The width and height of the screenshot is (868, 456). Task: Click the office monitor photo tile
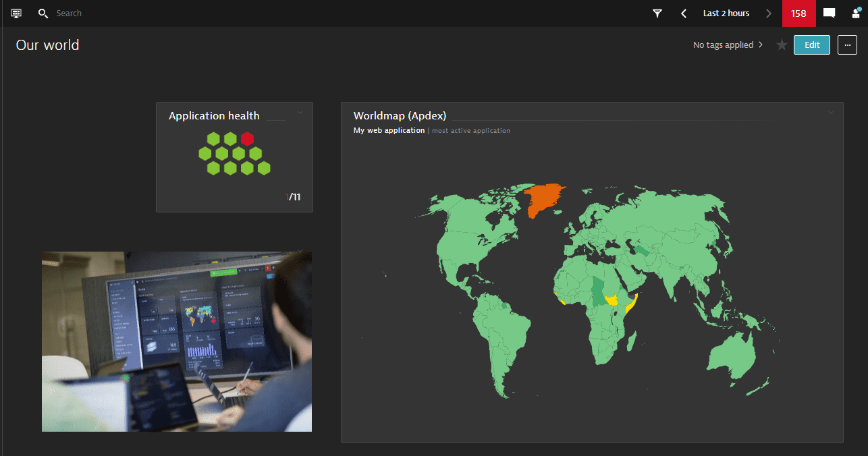[177, 341]
